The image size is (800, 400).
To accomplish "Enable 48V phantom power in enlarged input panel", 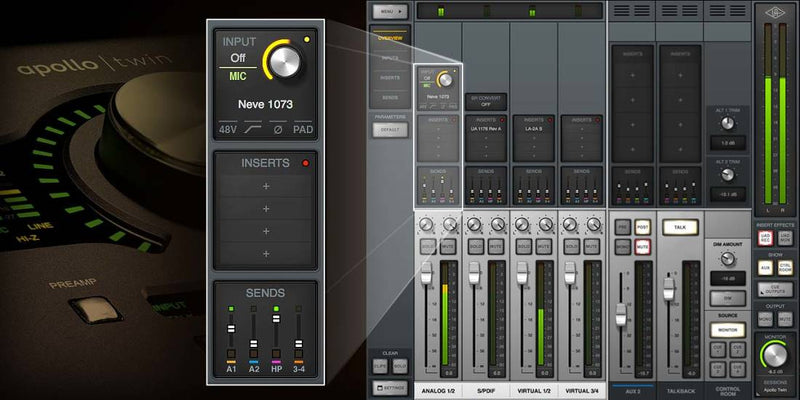I will coord(228,130).
